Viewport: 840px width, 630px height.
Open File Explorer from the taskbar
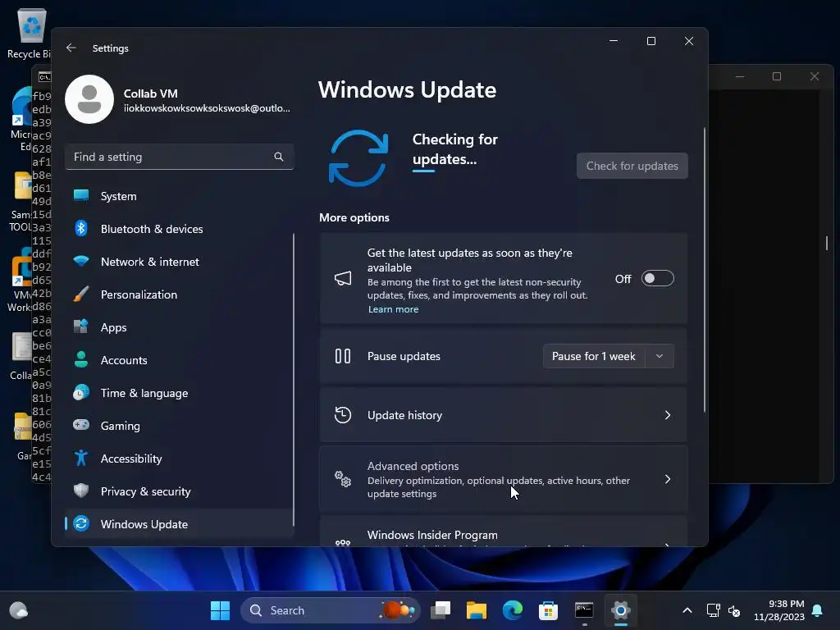pyautogui.click(x=477, y=610)
